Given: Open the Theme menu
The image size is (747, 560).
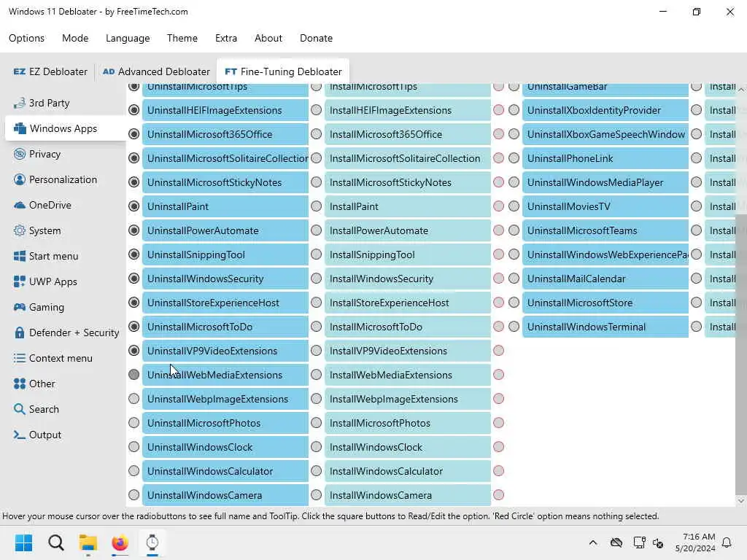Looking at the screenshot, I should tap(182, 38).
